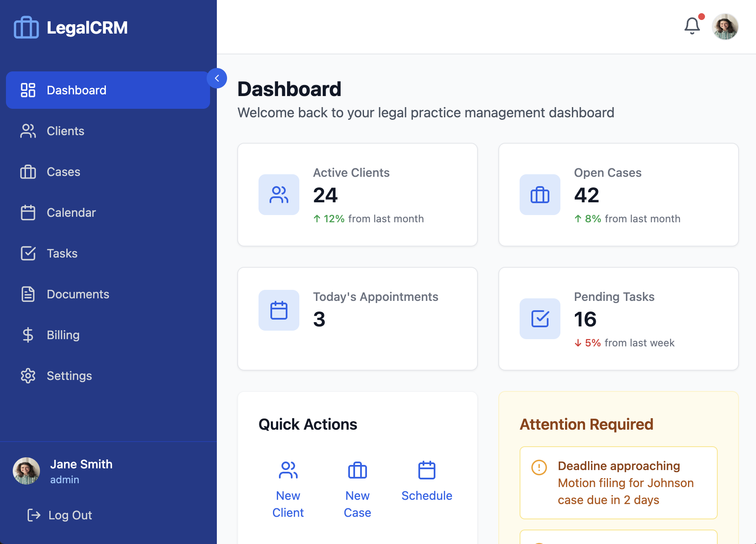This screenshot has width=756, height=544.
Task: Click '5% from last week' trend text
Action: [624, 343]
